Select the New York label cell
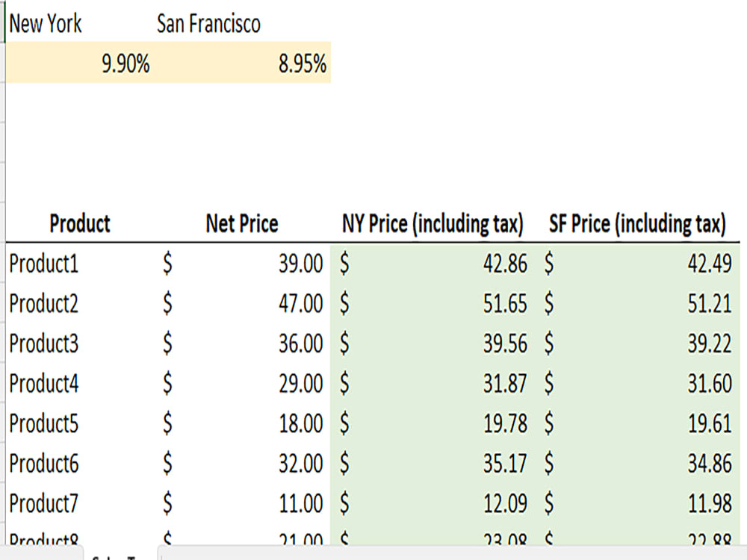Viewport: 747px width, 560px height. click(x=46, y=24)
